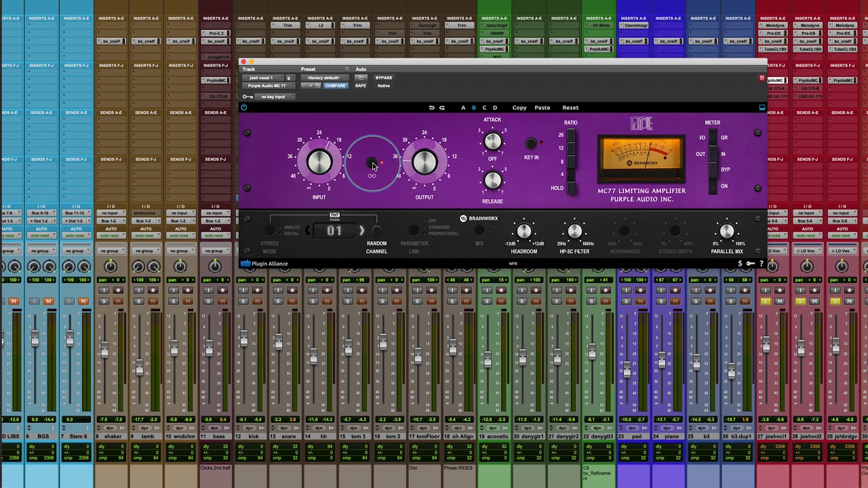Click the Random Channel round button
Screen dimensions: 868x488
pyautogui.click(x=377, y=231)
